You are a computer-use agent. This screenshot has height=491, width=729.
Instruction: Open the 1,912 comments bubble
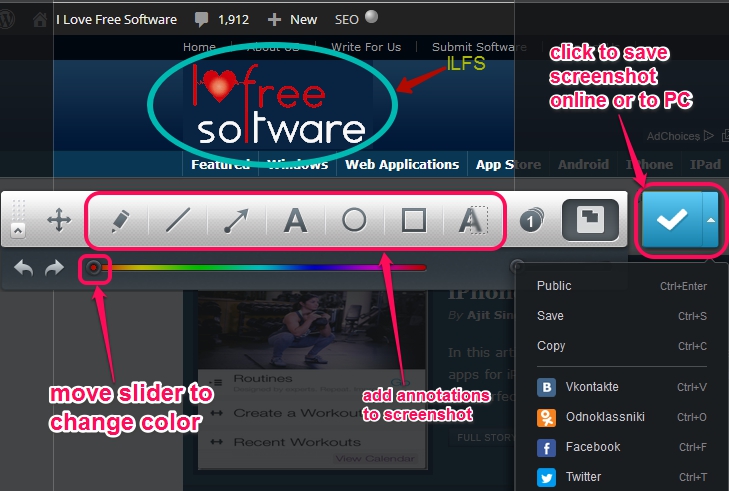point(221,20)
